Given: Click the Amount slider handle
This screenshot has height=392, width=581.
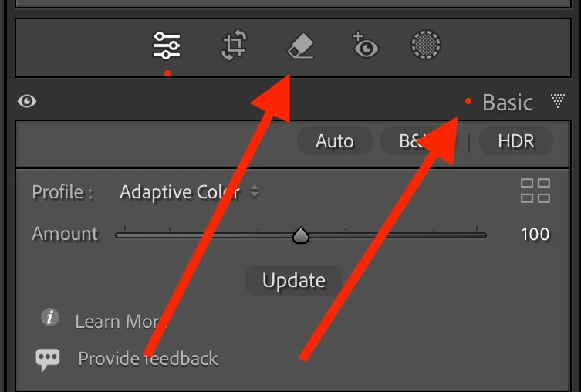Looking at the screenshot, I should coord(300,235).
